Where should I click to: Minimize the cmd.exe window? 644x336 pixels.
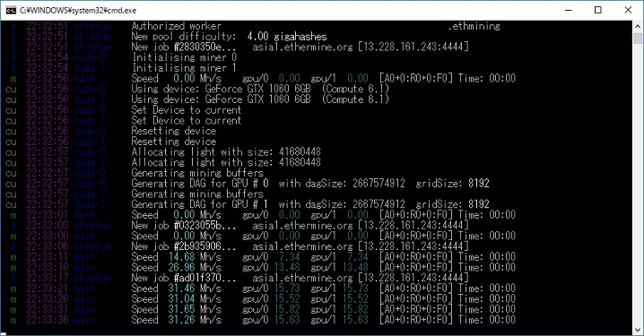(x=569, y=10)
